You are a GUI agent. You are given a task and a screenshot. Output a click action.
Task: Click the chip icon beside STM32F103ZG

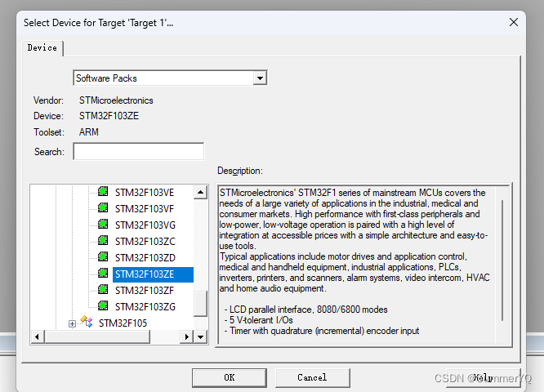[x=103, y=305]
